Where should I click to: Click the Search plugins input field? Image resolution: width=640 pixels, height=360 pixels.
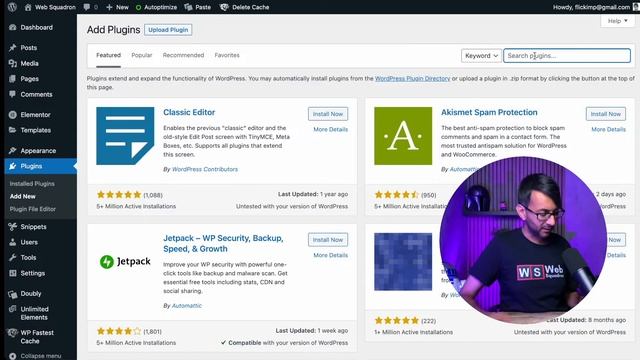567,56
